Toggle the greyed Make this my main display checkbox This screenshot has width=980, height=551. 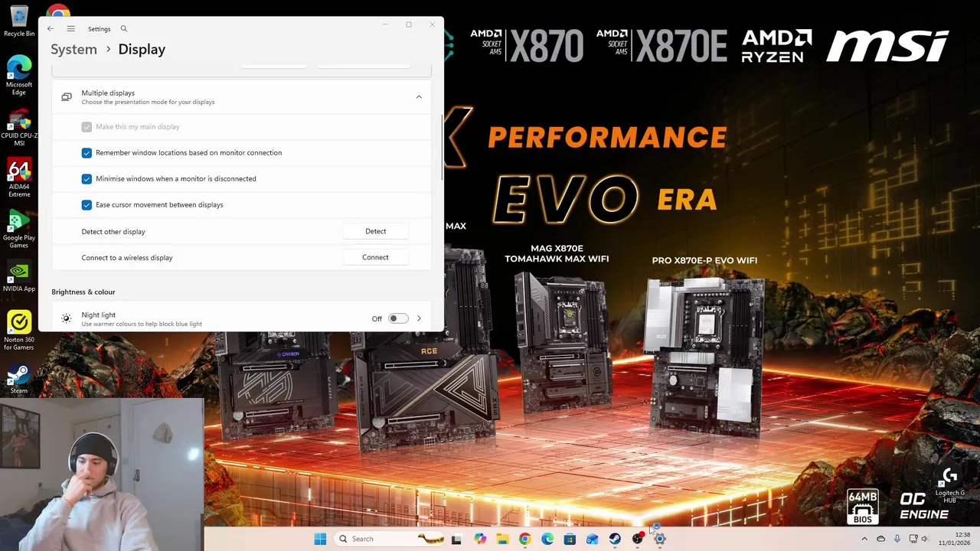click(x=87, y=127)
